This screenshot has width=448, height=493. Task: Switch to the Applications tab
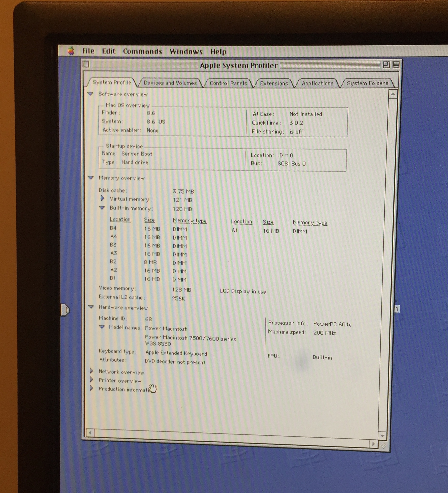coord(317,83)
